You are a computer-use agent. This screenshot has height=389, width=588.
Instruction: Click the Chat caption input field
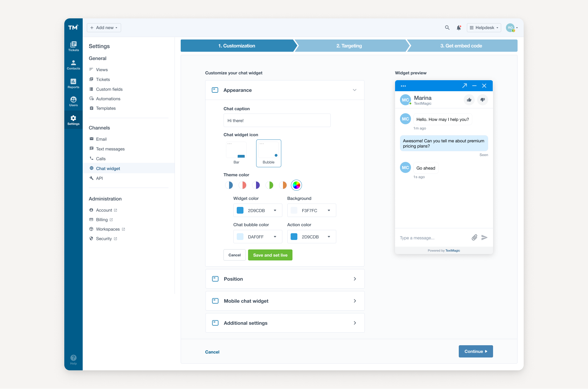277,120
